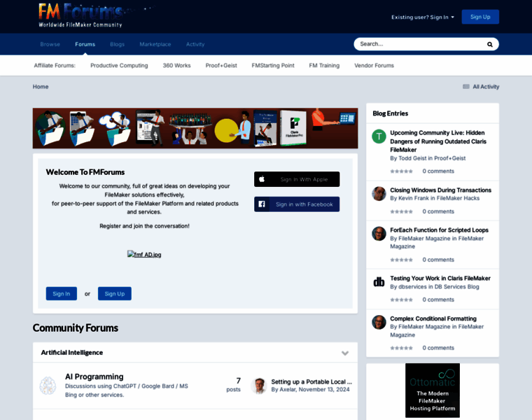The width and height of the screenshot is (532, 420).
Task: Open the Proof+Geist blog link
Action: tap(450, 158)
